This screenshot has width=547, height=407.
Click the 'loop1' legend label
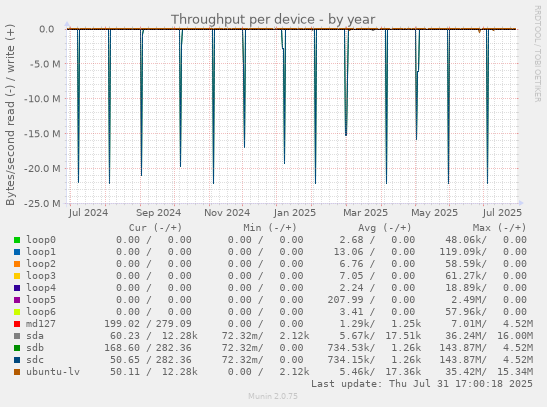(x=41, y=251)
